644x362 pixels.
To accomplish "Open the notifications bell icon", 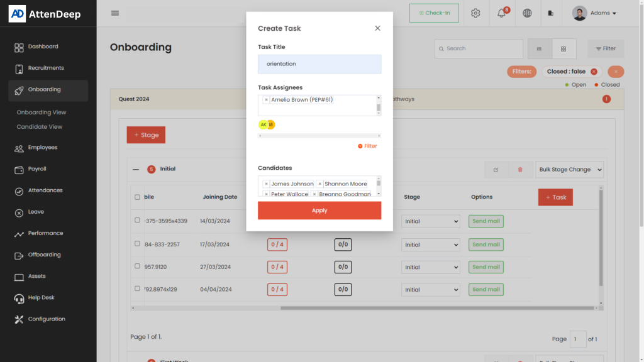I will click(502, 13).
